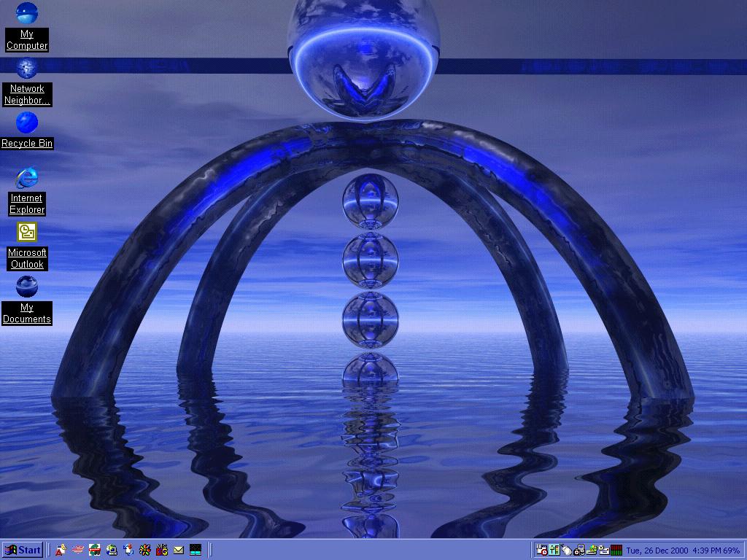747x560 pixels.
Task: Click the red letter A Quick Launch icon
Action: tap(61, 550)
